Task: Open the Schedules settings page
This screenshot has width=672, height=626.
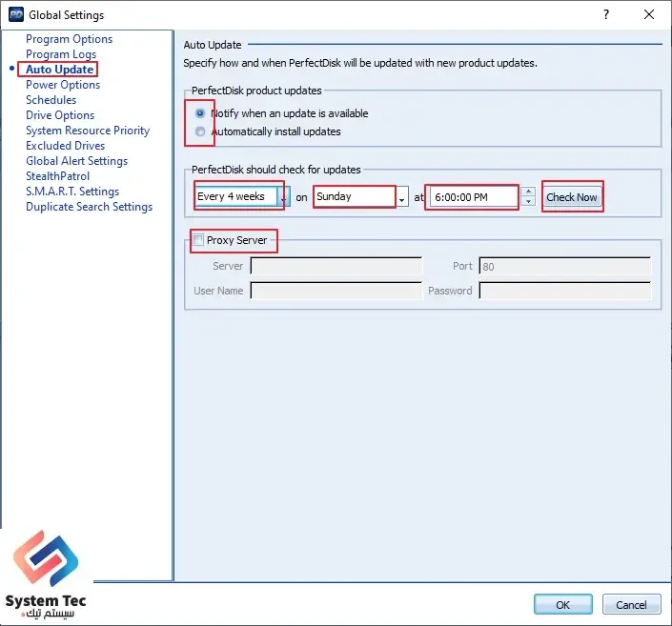Action: pos(51,100)
